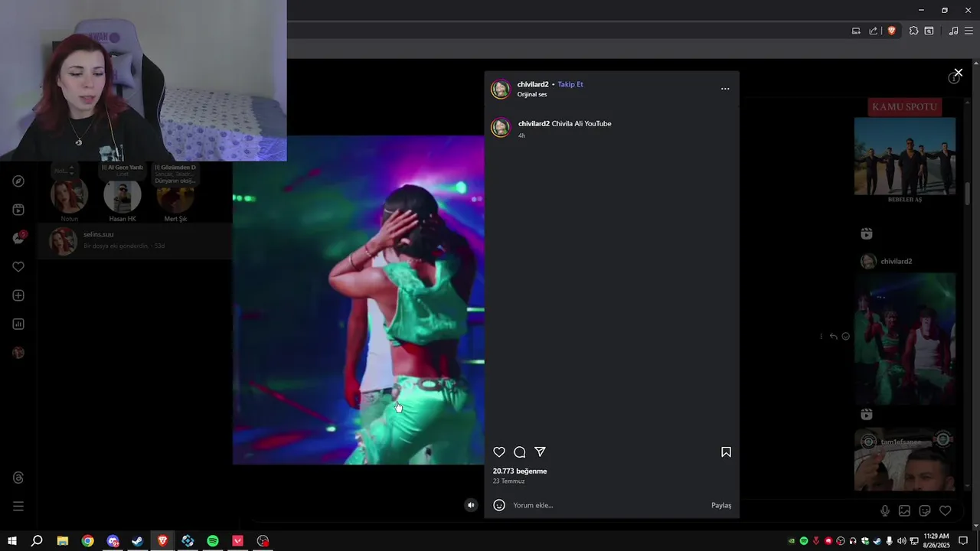Open the selins.suu conversation row
980x551 pixels.
tap(136, 241)
